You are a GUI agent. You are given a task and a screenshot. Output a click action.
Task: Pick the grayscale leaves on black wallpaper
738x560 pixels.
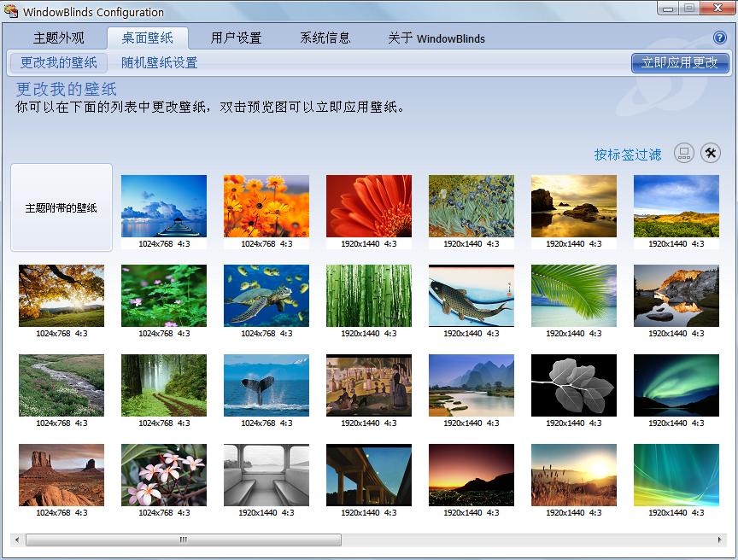click(574, 386)
